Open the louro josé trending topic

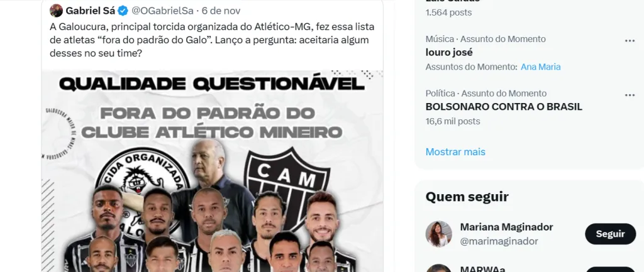tap(449, 53)
